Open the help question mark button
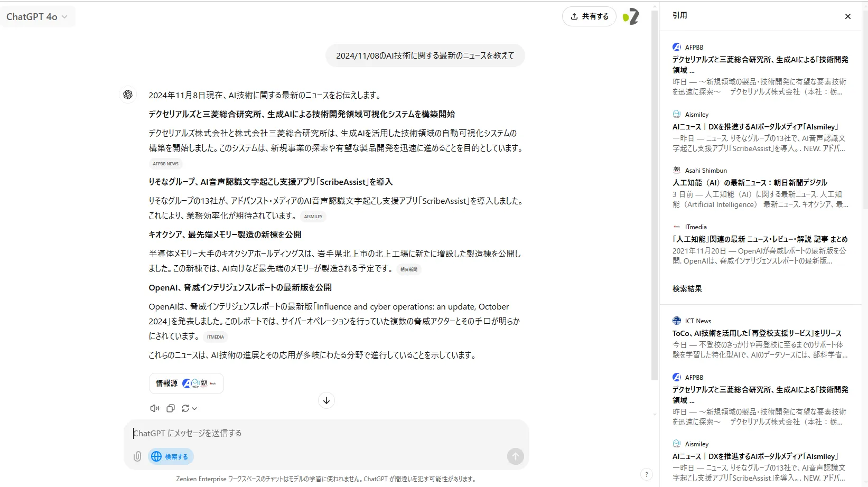This screenshot has width=868, height=487. (x=646, y=474)
